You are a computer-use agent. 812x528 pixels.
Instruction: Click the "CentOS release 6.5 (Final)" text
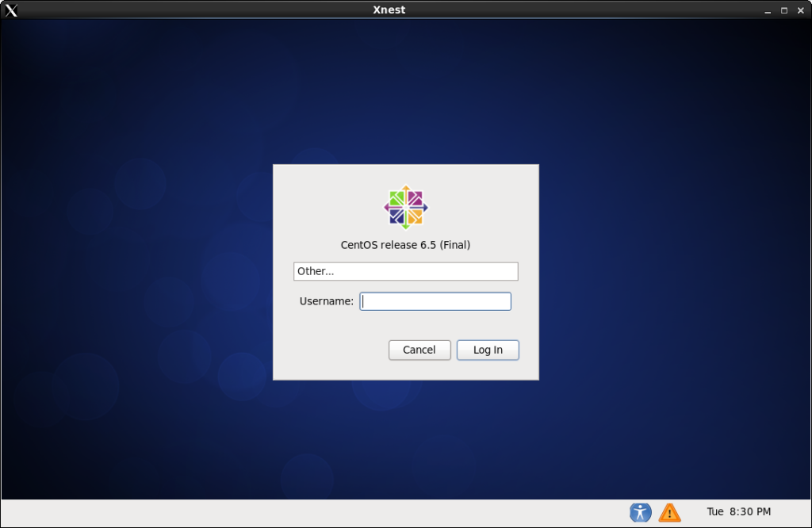405,245
